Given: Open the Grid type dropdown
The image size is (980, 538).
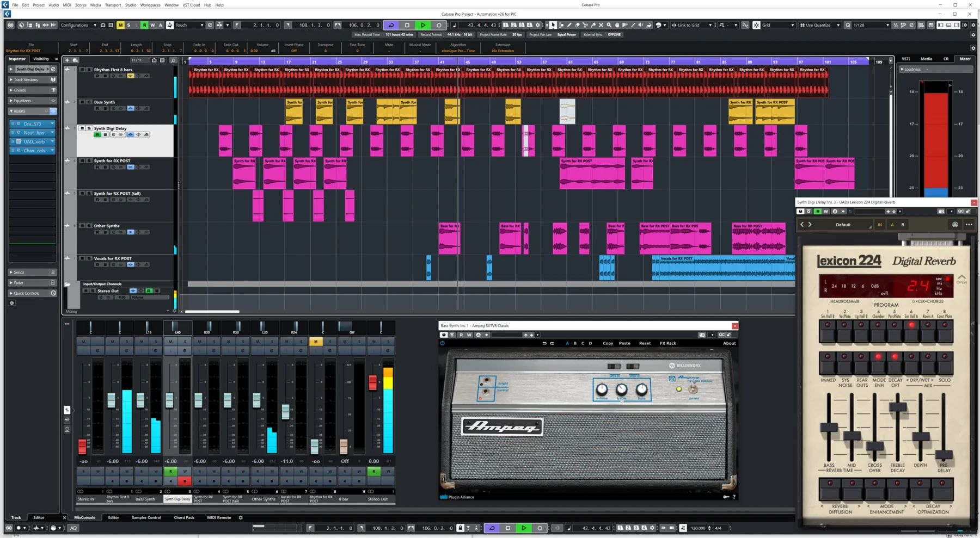Looking at the screenshot, I should tap(778, 25).
